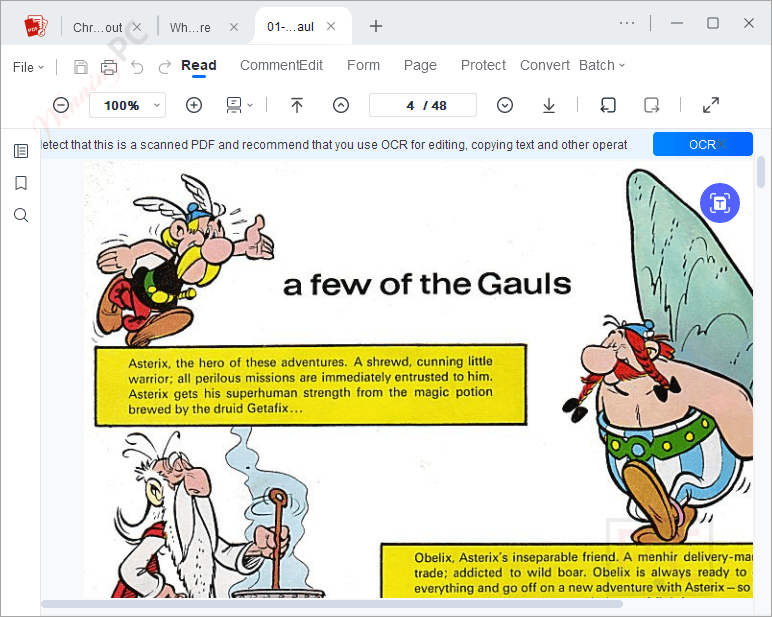Go to the previous page
Image resolution: width=772 pixels, height=617 pixels.
pos(341,105)
